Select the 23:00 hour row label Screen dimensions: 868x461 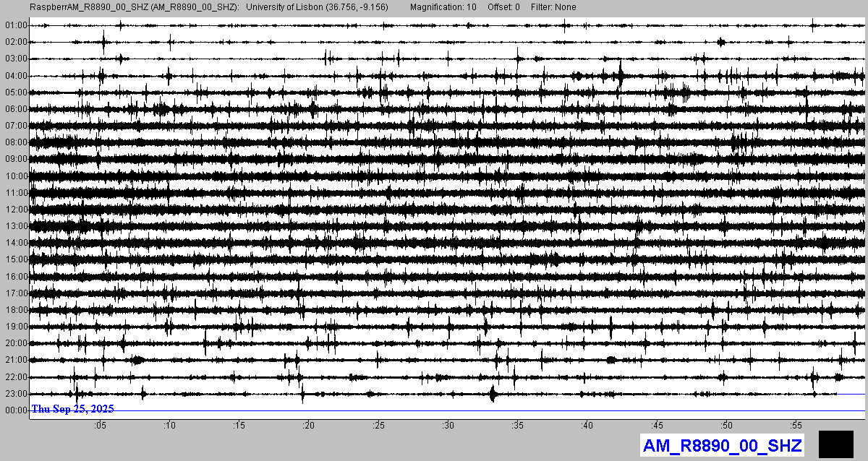click(16, 394)
